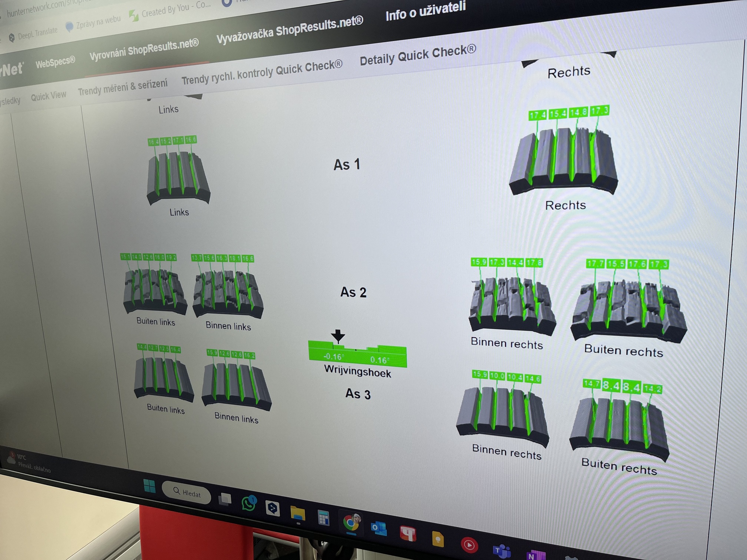Open Outlook from the taskbar
The height and width of the screenshot is (560, 747).
point(379,528)
